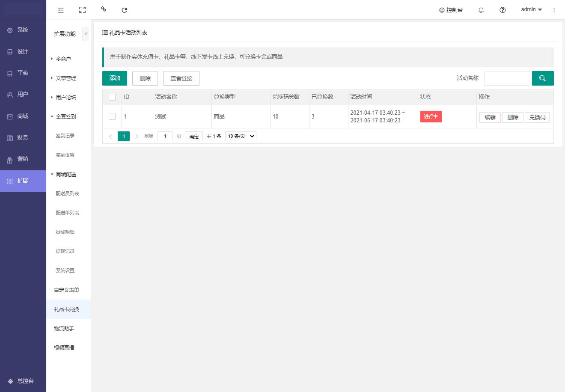Open the more options vertical dots
The image size is (565, 392).
(554, 10)
